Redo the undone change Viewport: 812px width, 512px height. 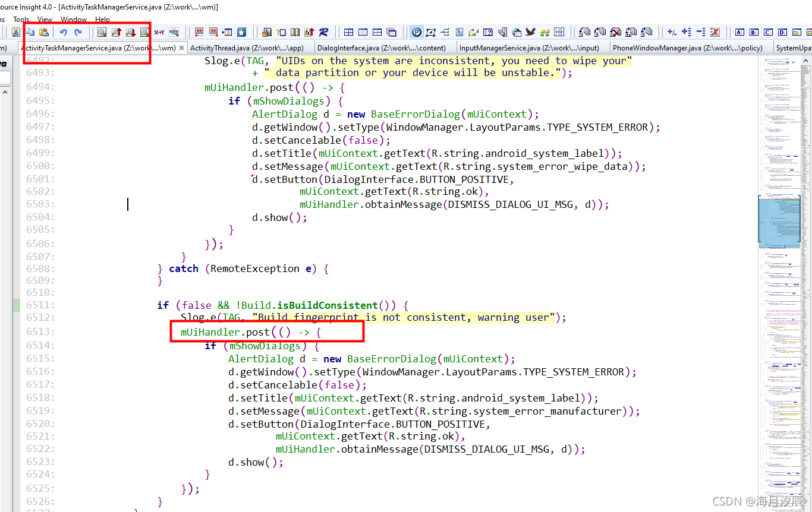coord(78,33)
